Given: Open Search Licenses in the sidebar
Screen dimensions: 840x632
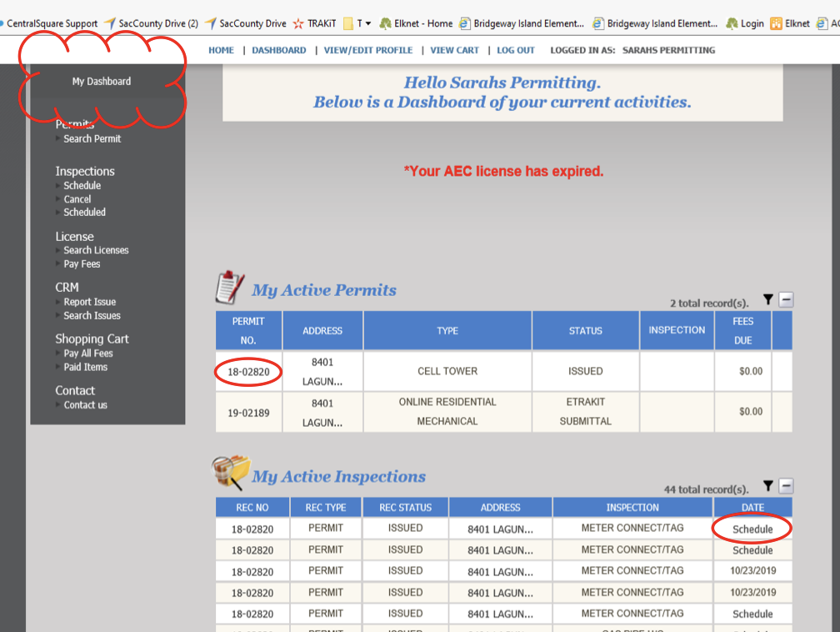Looking at the screenshot, I should pos(96,250).
